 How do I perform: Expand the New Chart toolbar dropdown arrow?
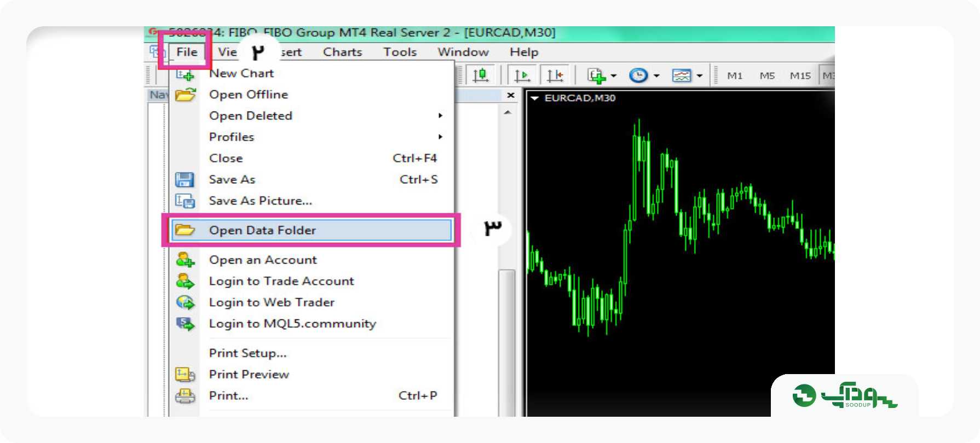(x=614, y=75)
